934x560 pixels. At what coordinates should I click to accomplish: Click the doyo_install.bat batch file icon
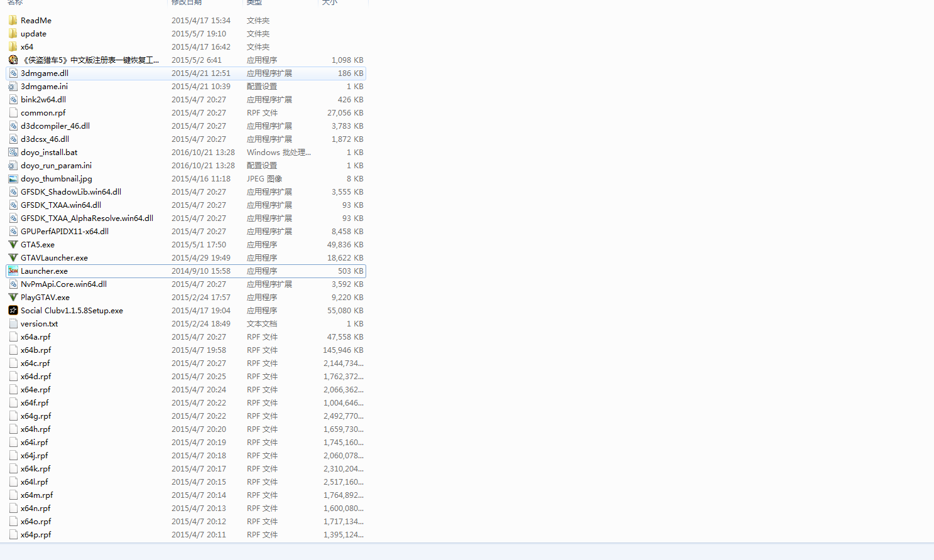[13, 152]
